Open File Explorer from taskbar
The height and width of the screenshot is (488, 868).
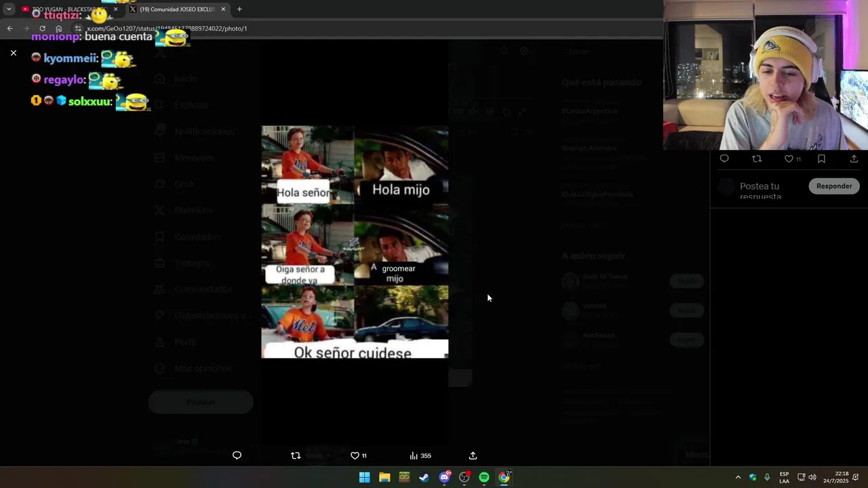384,477
